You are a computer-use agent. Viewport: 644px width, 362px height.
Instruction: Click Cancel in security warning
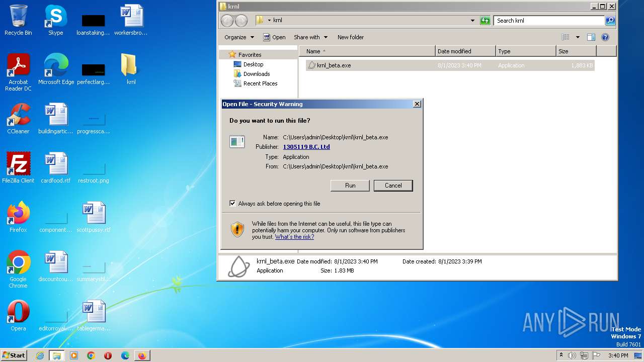click(x=393, y=186)
